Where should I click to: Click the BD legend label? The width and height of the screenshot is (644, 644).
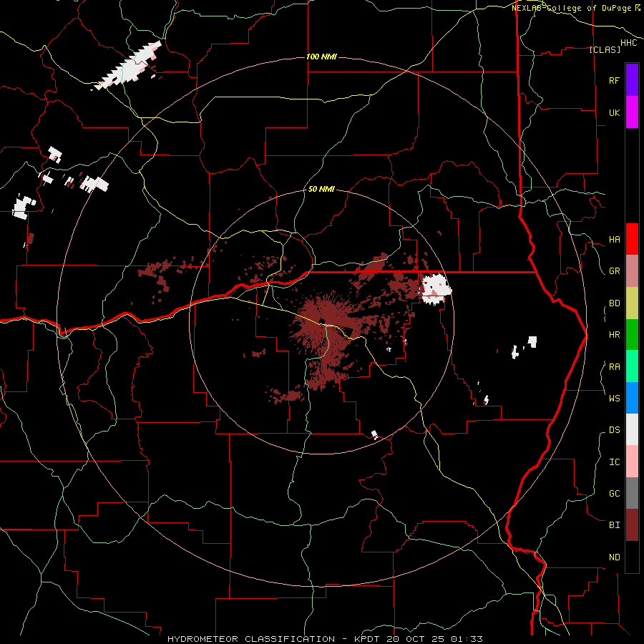click(614, 303)
